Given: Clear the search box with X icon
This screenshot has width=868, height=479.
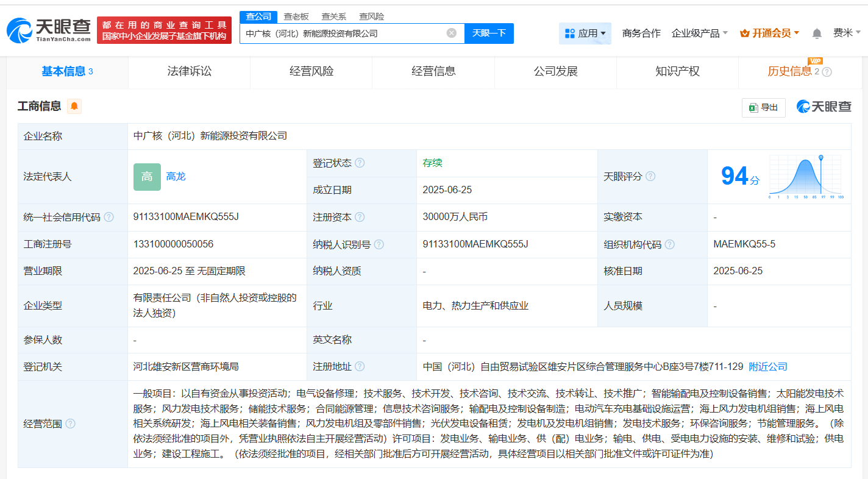Looking at the screenshot, I should pos(451,33).
